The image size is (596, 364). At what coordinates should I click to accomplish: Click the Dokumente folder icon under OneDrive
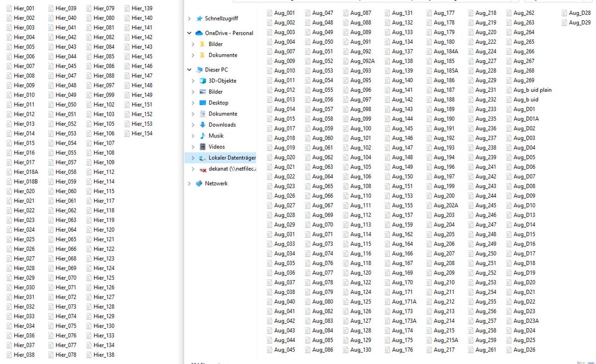(203, 55)
